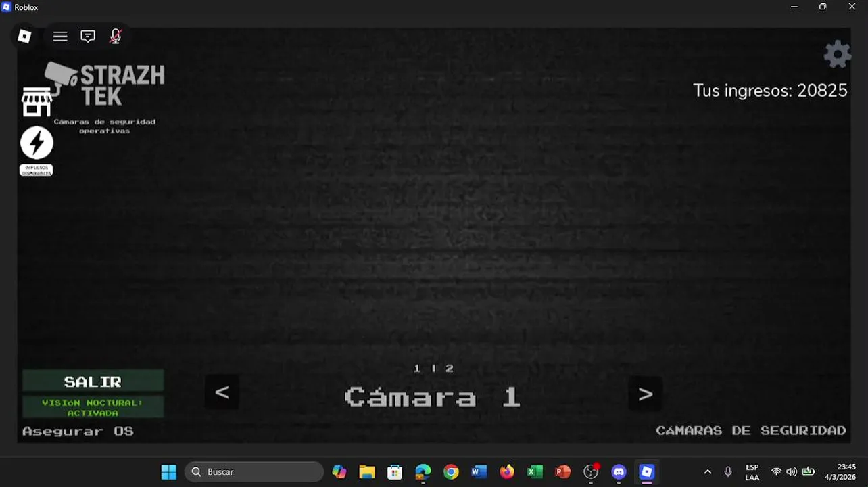Open the volume speaker tray icon
The image size is (868, 487).
coord(792,471)
